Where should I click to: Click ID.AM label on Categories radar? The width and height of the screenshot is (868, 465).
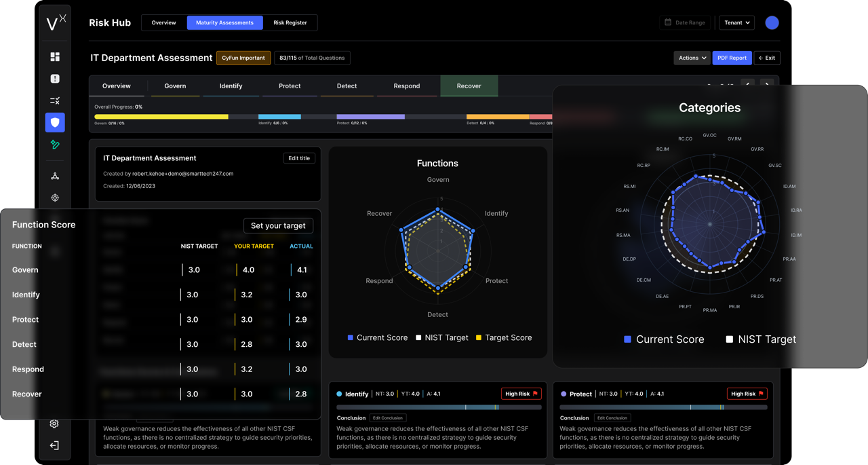[789, 186]
